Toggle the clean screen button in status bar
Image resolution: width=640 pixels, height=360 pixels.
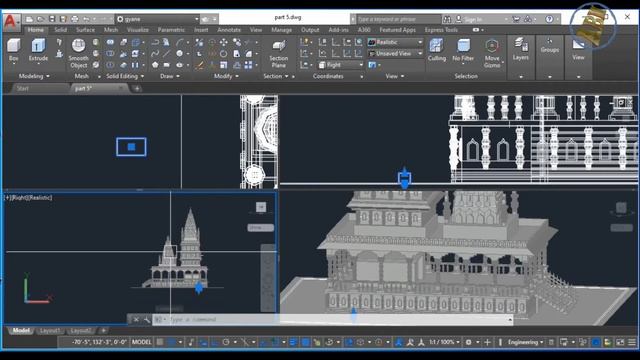click(620, 342)
